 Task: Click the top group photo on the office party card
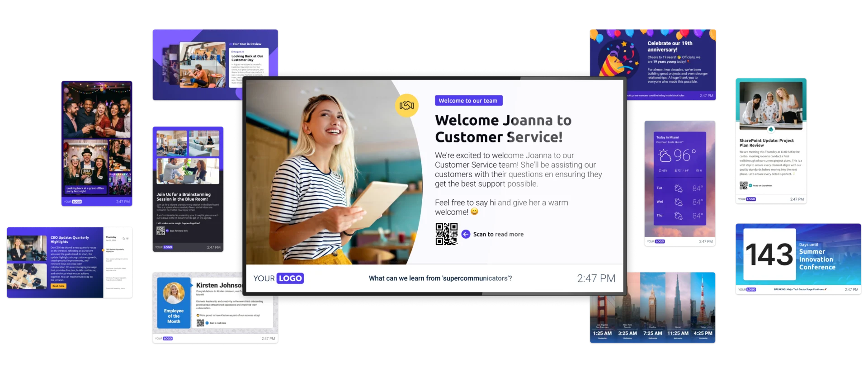point(97,110)
